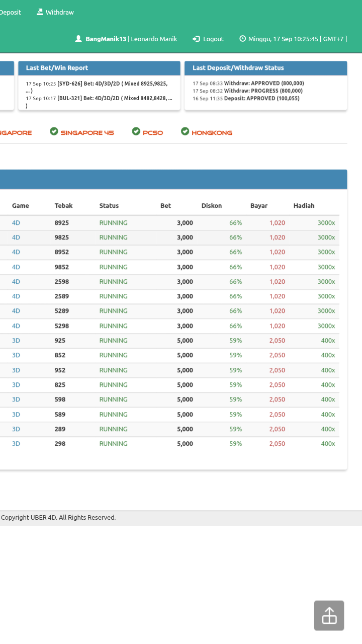Click the BangManik13 username
Screen dimensions: 362x644
tap(106, 39)
